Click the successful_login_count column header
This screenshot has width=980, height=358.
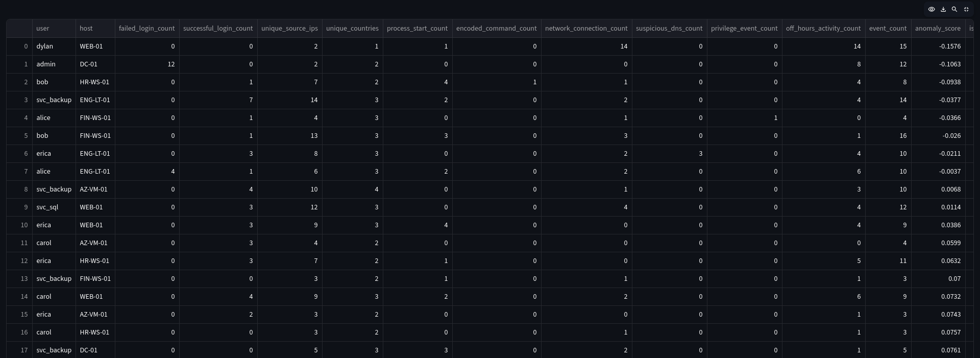click(x=218, y=29)
